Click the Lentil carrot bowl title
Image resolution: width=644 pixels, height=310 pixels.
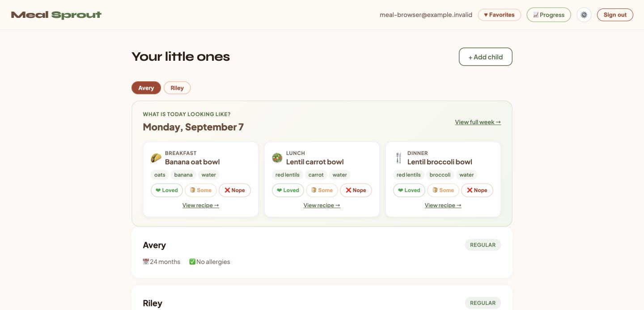click(315, 162)
